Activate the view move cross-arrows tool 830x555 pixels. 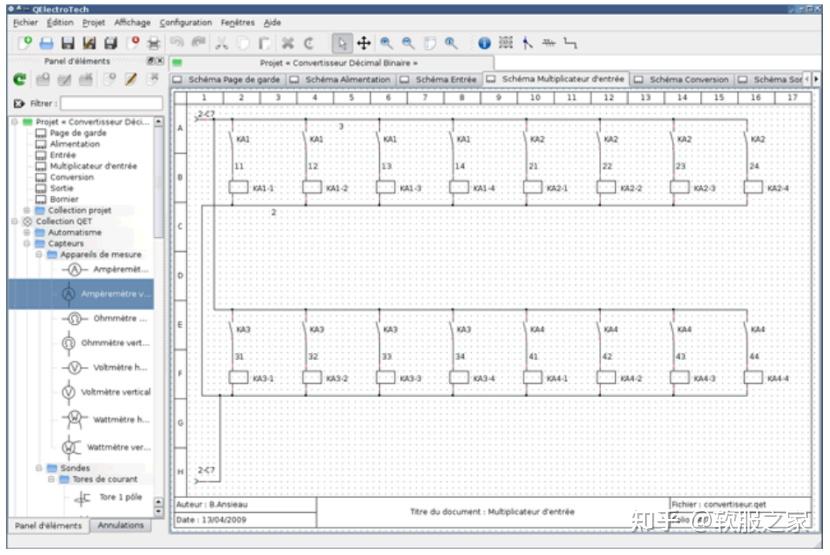tap(364, 43)
